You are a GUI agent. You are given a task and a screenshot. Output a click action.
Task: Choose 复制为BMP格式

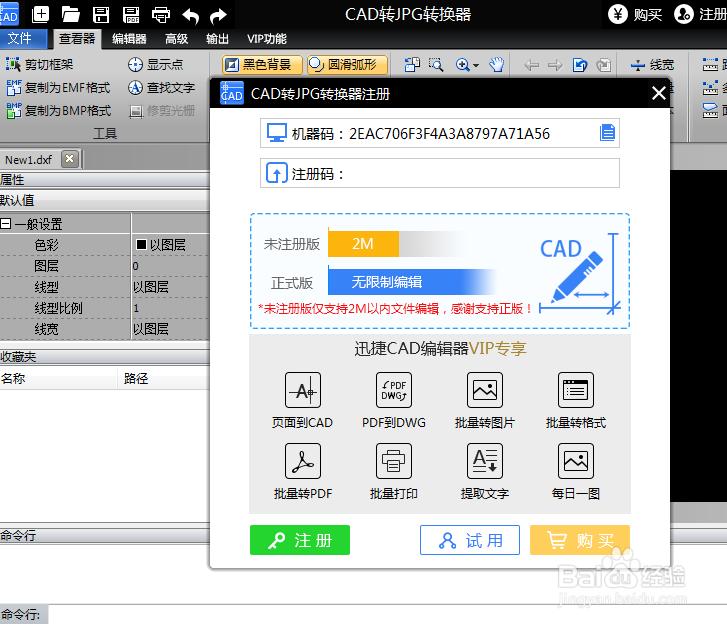[58, 110]
